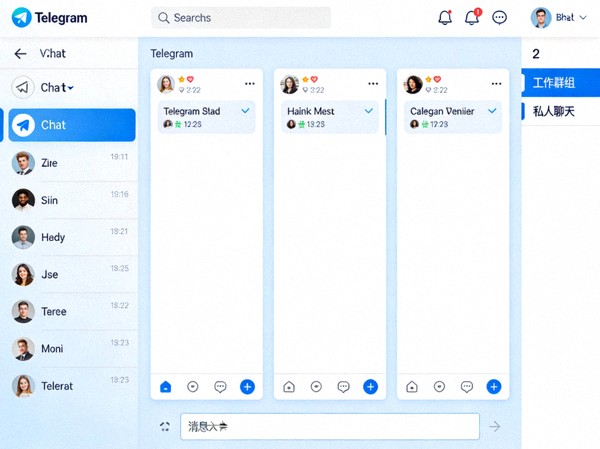Click the scan icon left of message box
This screenshot has width=600, height=449.
pos(165,426)
